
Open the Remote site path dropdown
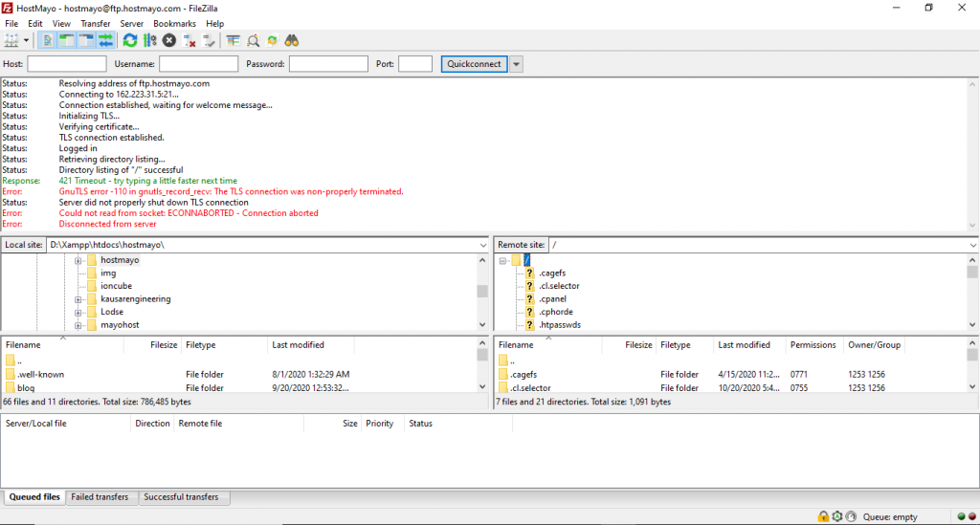tap(973, 245)
